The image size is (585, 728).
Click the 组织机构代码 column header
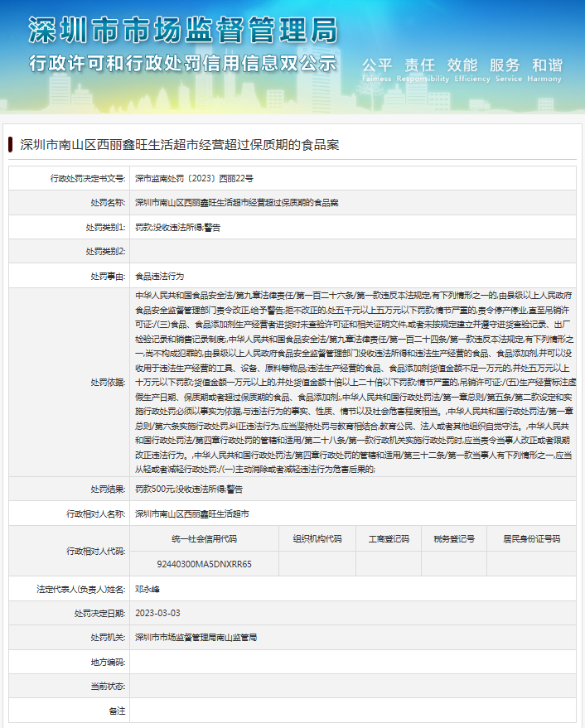click(317, 538)
